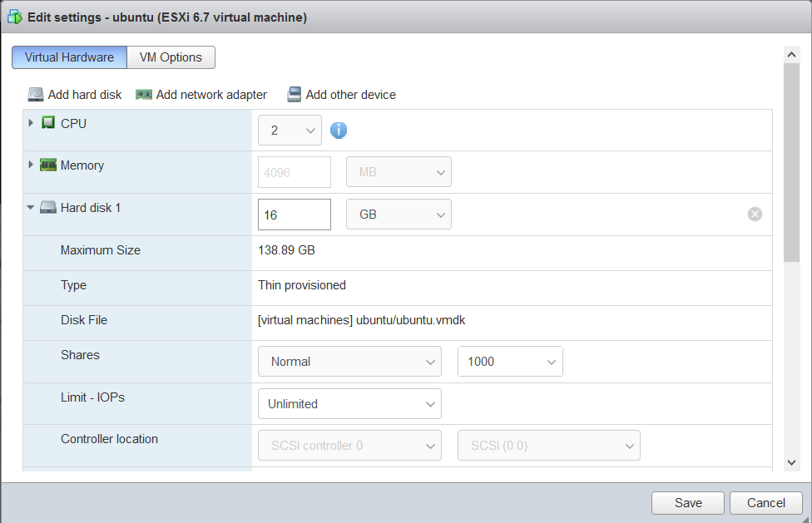Click the CPU info icon
812x523 pixels.
click(339, 131)
